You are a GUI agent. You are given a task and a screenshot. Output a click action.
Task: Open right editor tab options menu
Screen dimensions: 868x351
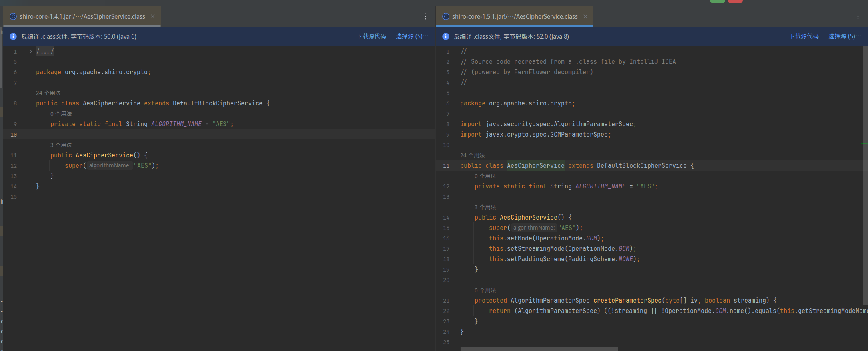pyautogui.click(x=858, y=16)
